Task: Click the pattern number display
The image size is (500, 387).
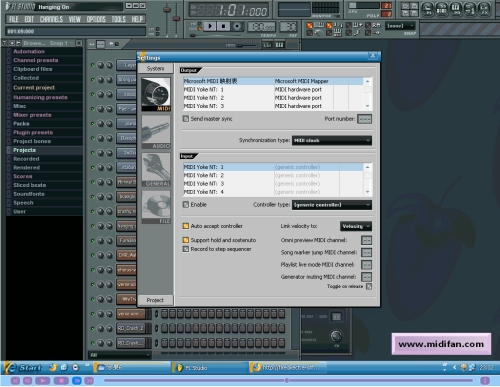Action: (x=288, y=27)
